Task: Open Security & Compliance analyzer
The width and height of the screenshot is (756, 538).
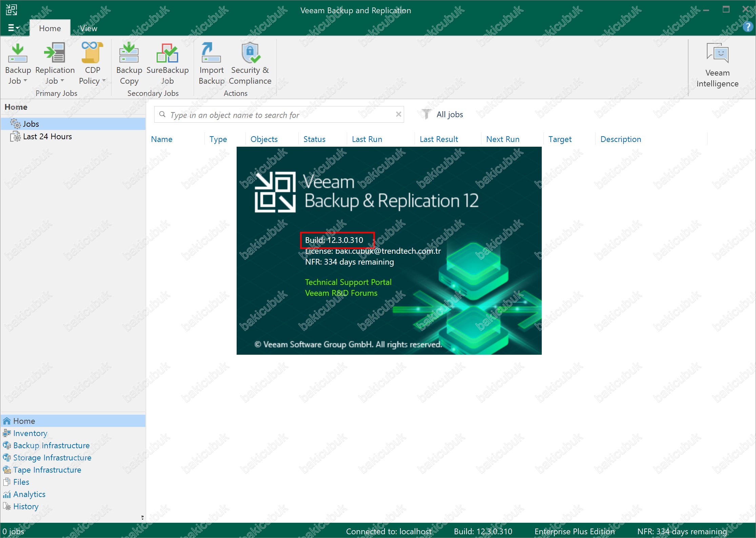Action: (250, 64)
